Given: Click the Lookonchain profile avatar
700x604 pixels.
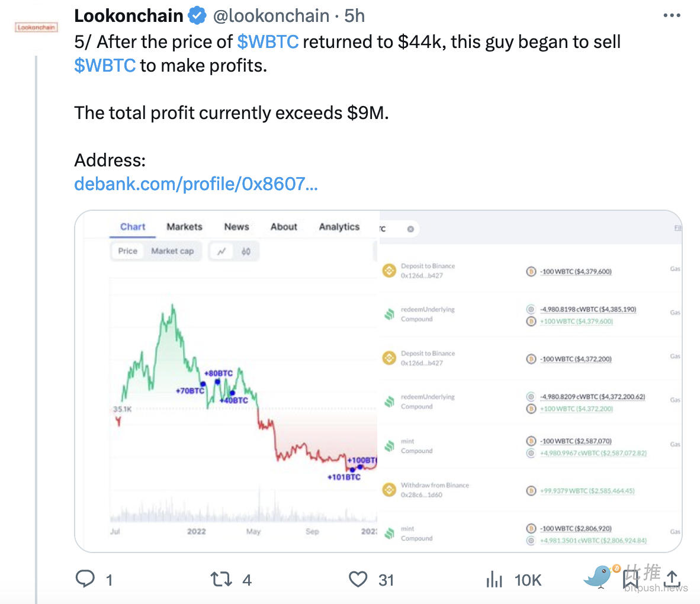Looking at the screenshot, I should (36, 27).
